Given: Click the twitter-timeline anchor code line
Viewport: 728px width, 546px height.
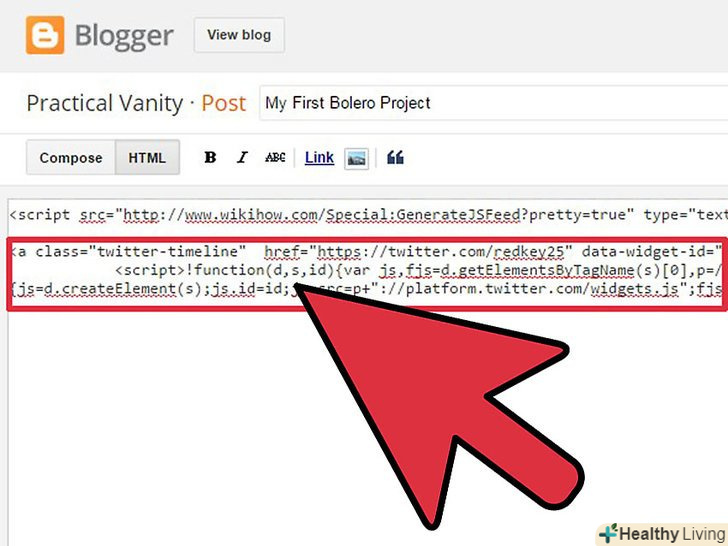Looking at the screenshot, I should 367,252.
